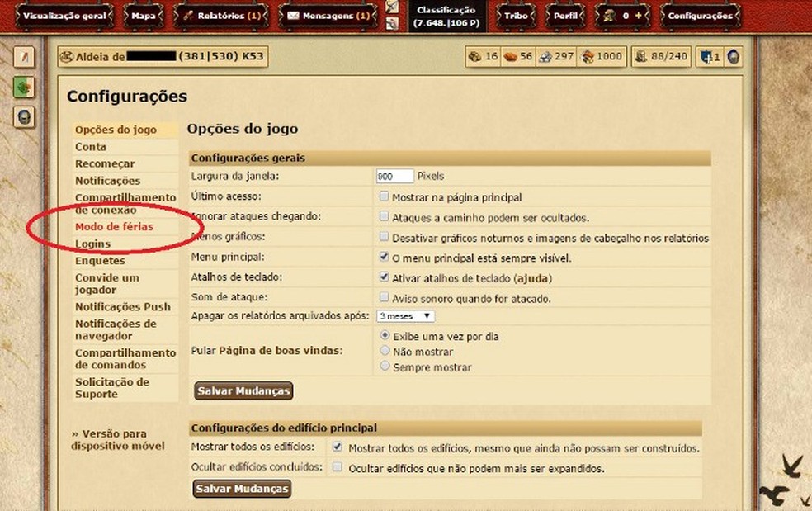
Task: Click the premium points head icon in top bar
Action: [x=609, y=16]
